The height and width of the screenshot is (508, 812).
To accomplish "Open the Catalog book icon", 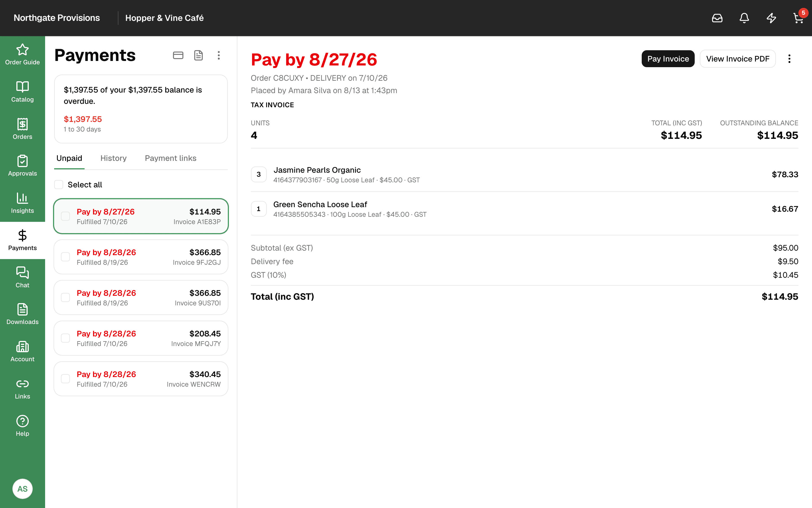I will [23, 87].
